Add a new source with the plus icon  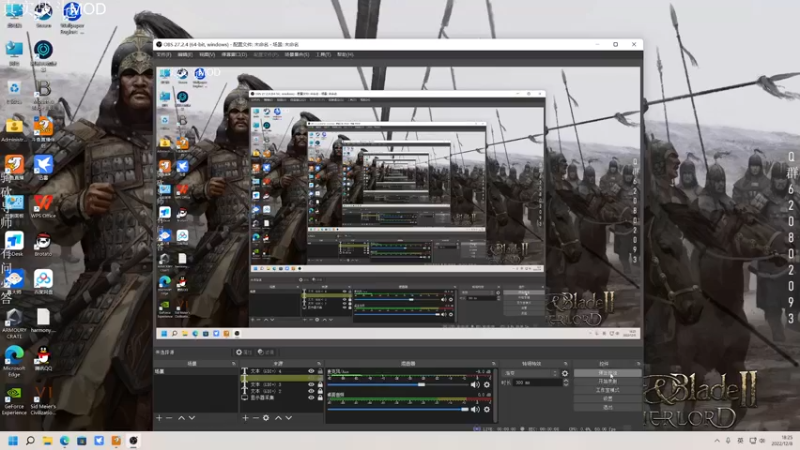pos(245,418)
